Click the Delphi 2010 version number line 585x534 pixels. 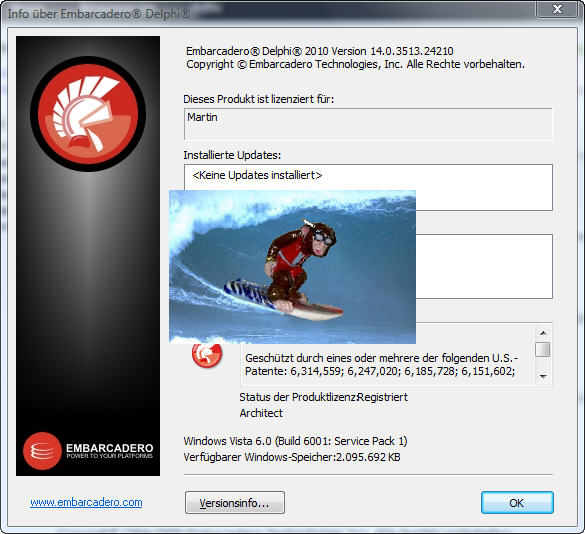pyautogui.click(x=320, y=51)
